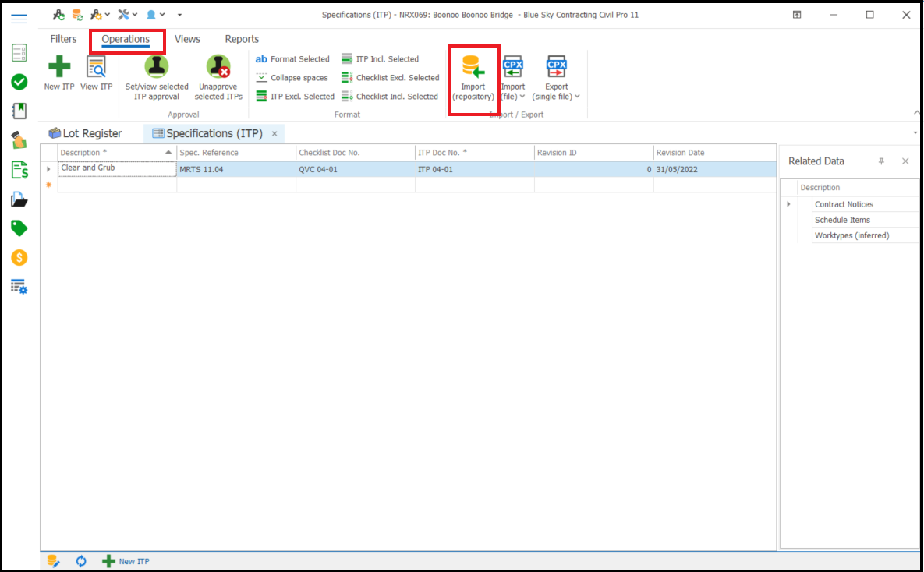Expand the Contract Notices row
924x572 pixels.
coord(788,204)
